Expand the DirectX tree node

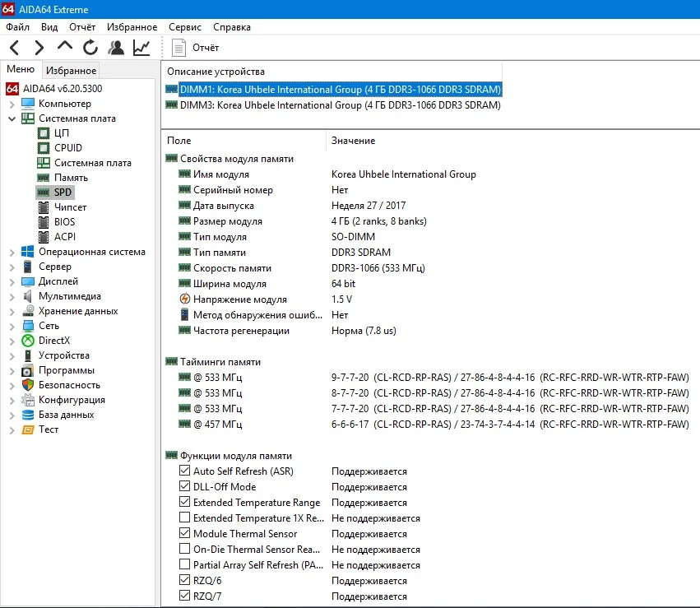[12, 341]
